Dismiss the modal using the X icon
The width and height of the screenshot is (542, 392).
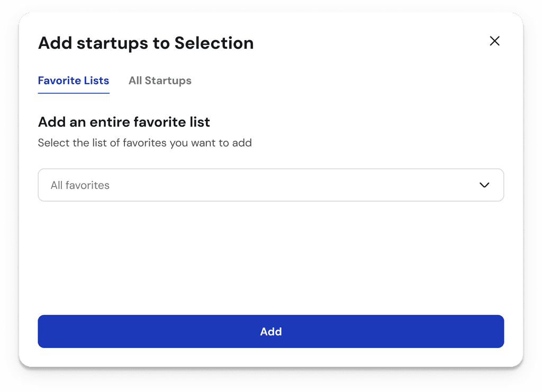click(494, 41)
